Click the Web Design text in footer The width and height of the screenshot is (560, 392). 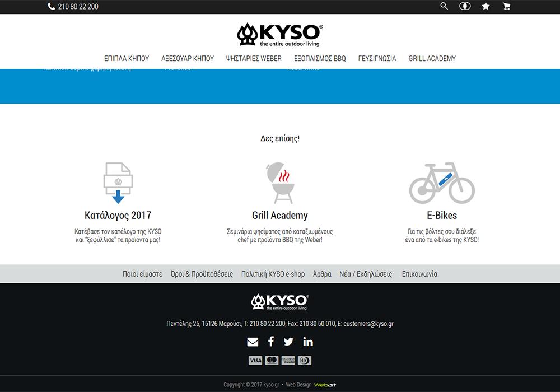click(298, 385)
